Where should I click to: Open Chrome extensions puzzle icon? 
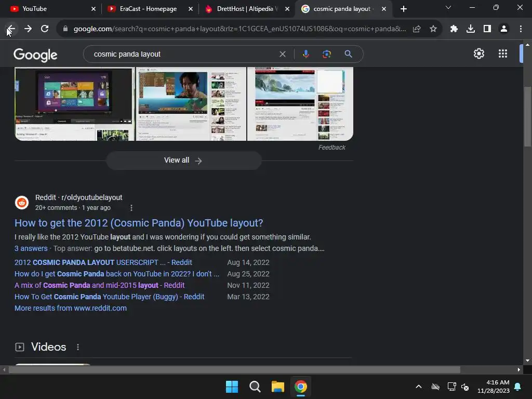click(454, 29)
